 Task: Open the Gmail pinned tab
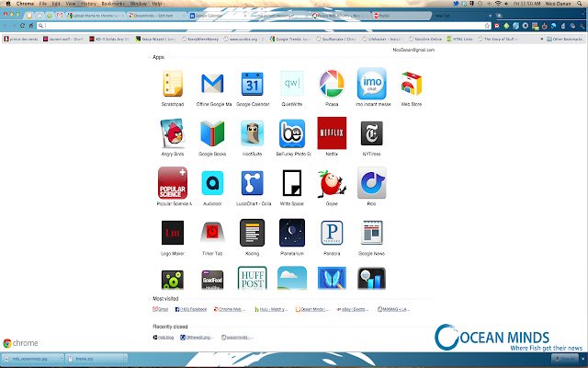pos(59,16)
